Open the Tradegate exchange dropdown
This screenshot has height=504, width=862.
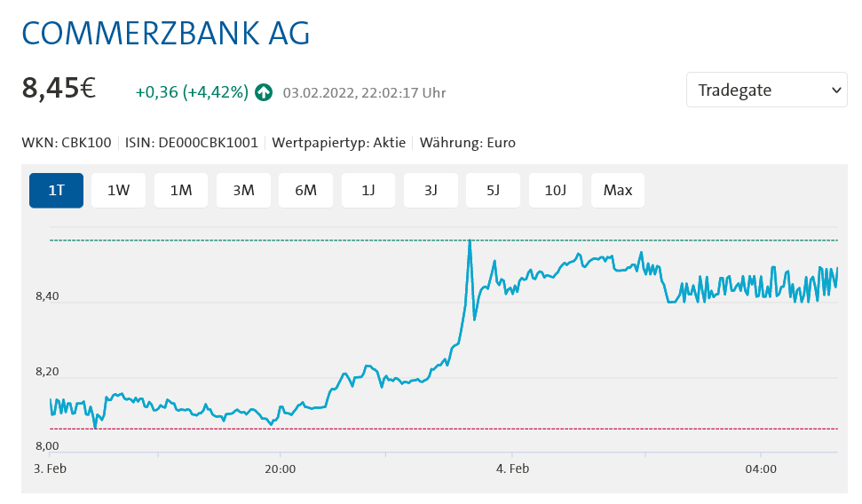point(767,90)
